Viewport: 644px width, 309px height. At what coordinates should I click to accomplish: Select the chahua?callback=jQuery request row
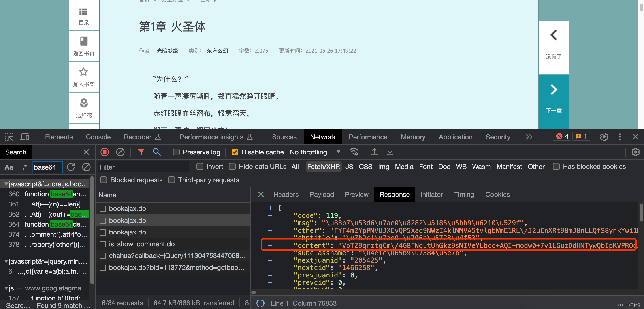173,256
